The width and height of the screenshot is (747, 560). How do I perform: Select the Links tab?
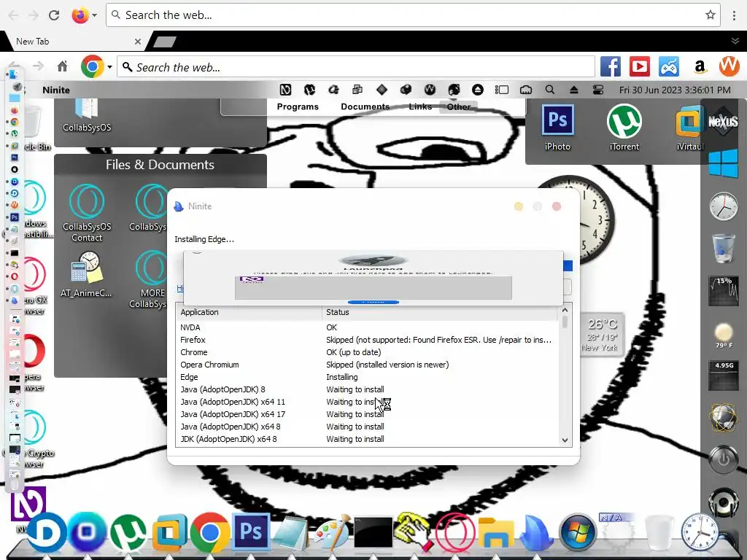tap(420, 106)
